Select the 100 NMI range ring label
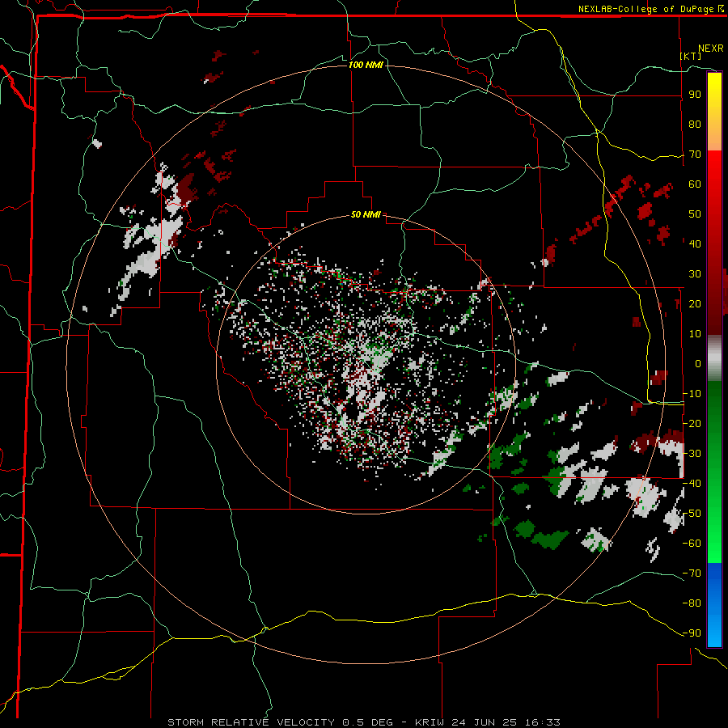This screenshot has height=728, width=728. point(366,65)
